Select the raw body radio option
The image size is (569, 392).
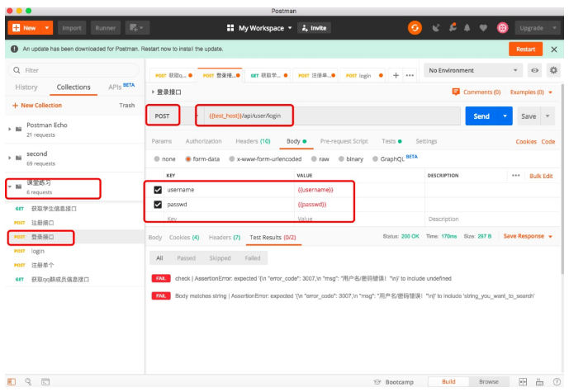(314, 158)
